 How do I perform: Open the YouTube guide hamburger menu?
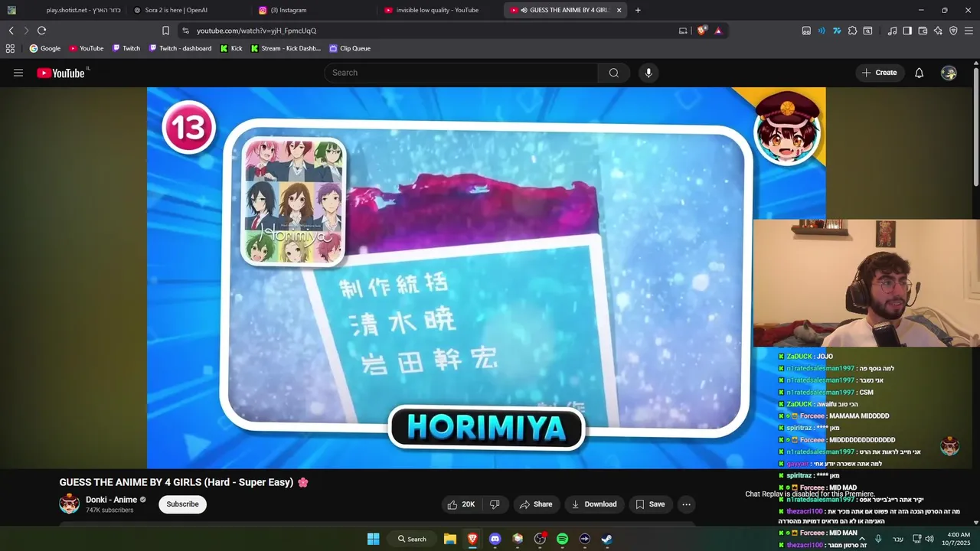[18, 73]
